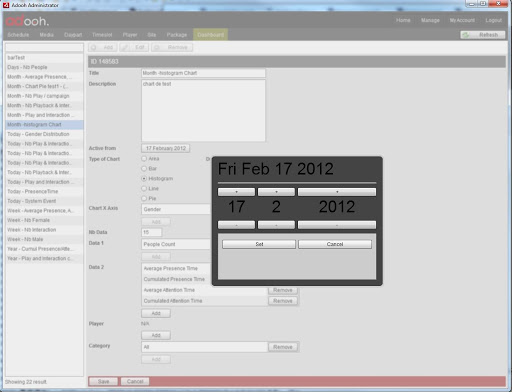The image size is (512, 392).
Task: Select the Pie chart type radio button
Action: 144,198
